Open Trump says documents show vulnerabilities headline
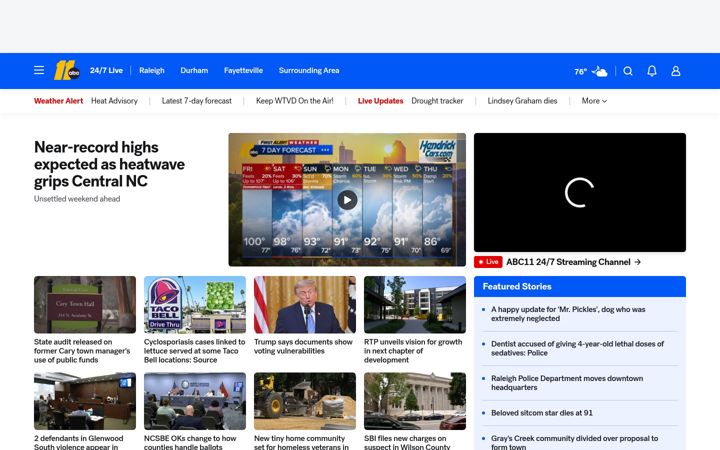The image size is (720, 450). [x=303, y=346]
